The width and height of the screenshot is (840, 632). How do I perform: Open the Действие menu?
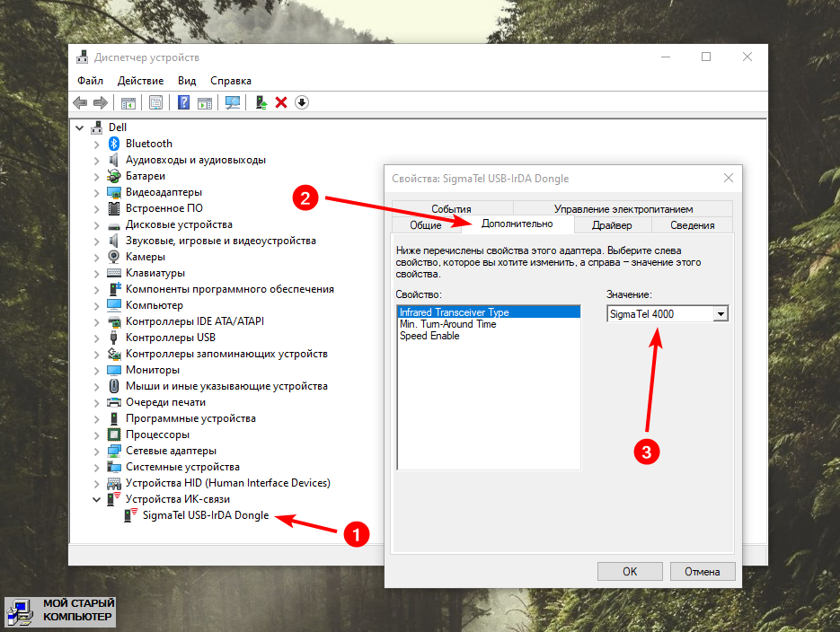click(x=140, y=81)
